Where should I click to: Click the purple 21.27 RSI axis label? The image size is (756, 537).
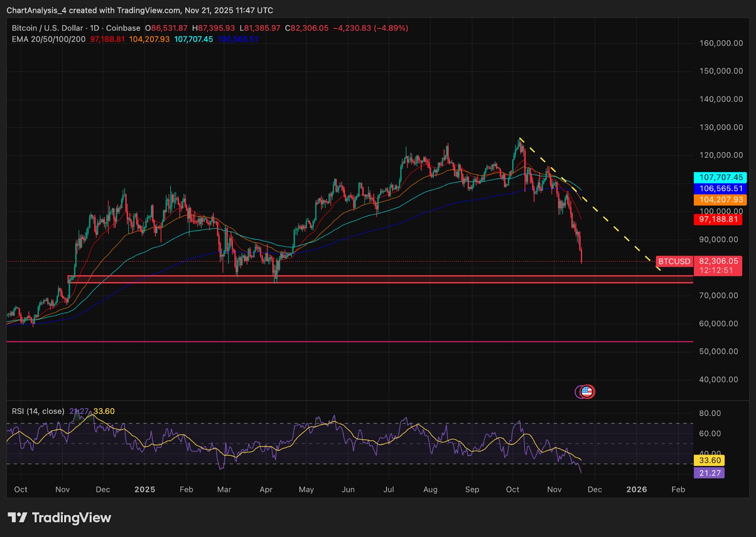tap(709, 473)
